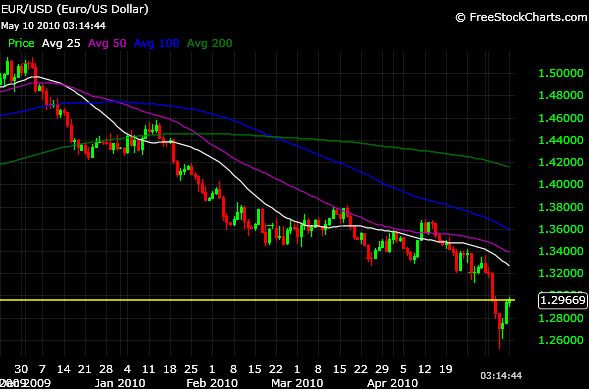Select the 1.28000 price axis label
589x389 pixels.
[561, 318]
